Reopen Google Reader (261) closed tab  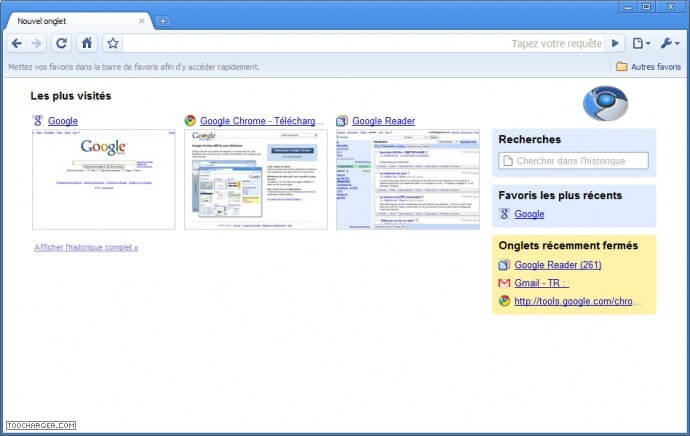tap(558, 265)
